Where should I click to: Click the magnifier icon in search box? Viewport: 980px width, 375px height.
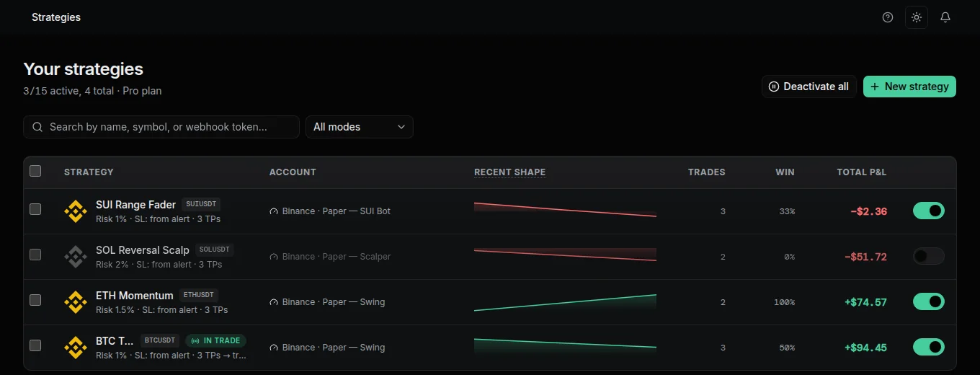(x=37, y=127)
